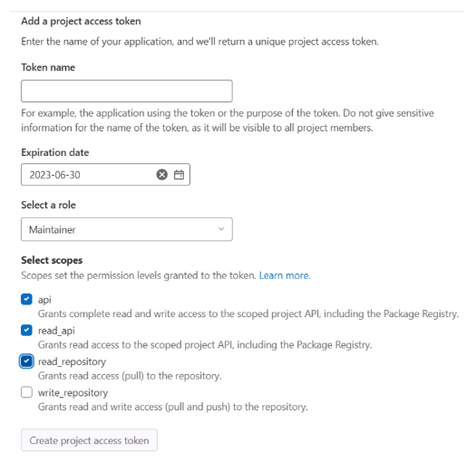Click the "Add a project access token" heading
Screen dimensions: 476x462
click(x=81, y=21)
